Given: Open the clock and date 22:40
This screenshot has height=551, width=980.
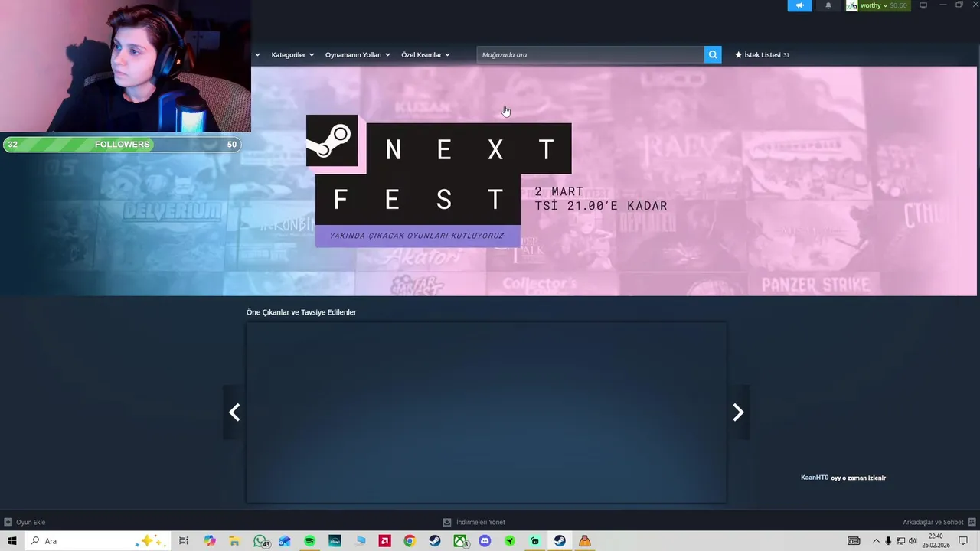Looking at the screenshot, I should tap(936, 541).
